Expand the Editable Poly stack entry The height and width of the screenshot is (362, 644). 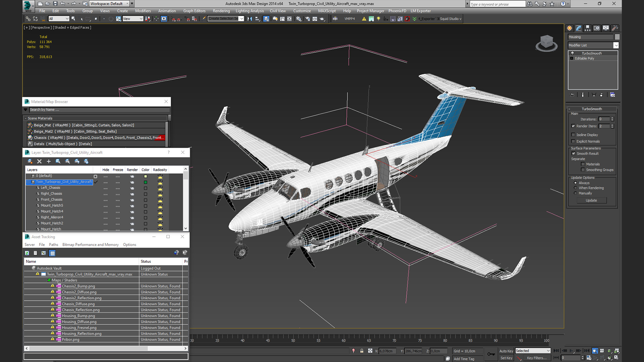coord(572,58)
